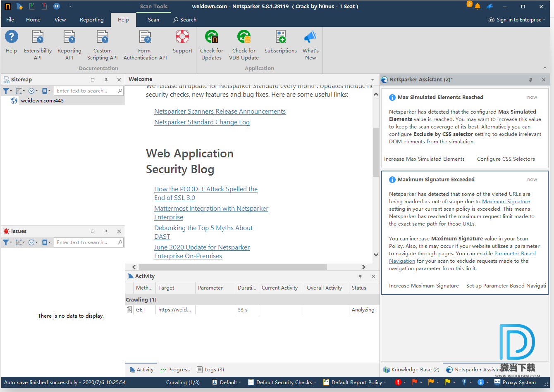
Task: Select weidown.com:443 in the Sitemap tree
Action: pyautogui.click(x=42, y=101)
